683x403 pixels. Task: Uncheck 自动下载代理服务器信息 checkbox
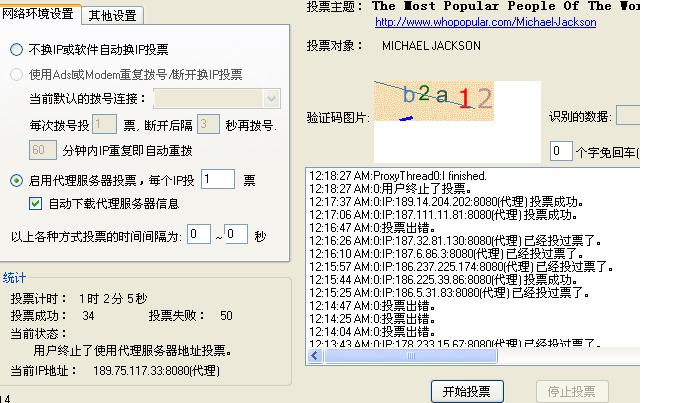36,204
